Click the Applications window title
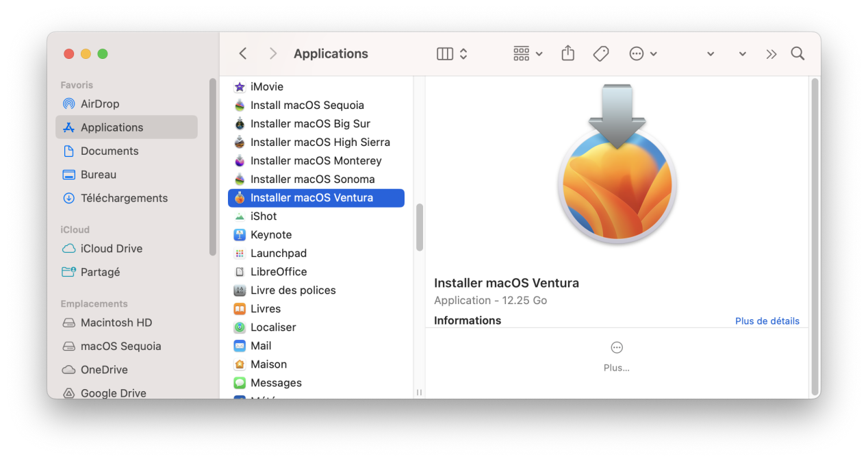This screenshot has width=868, height=461. pyautogui.click(x=331, y=53)
